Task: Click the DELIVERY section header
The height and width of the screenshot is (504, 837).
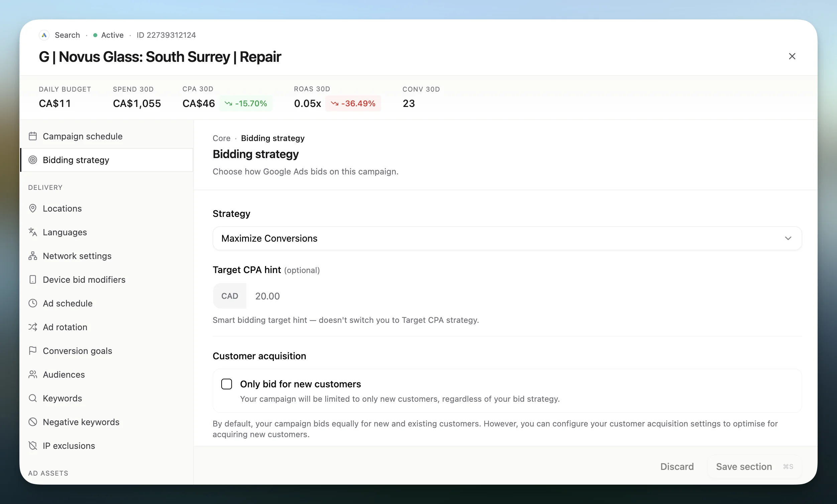Action: 45,187
